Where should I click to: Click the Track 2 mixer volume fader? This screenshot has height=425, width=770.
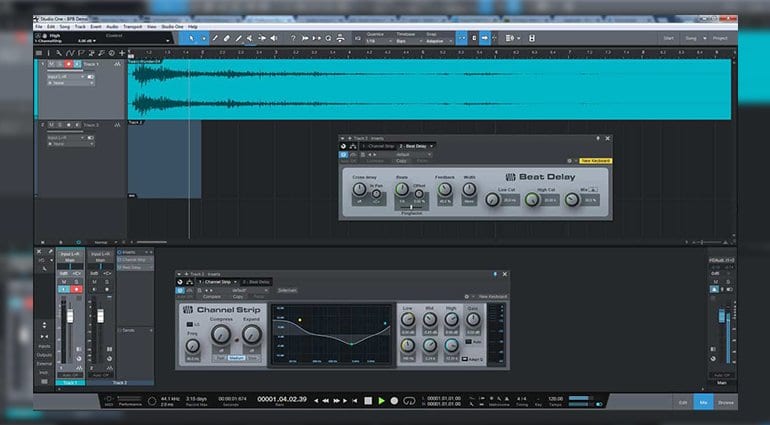tap(100, 315)
